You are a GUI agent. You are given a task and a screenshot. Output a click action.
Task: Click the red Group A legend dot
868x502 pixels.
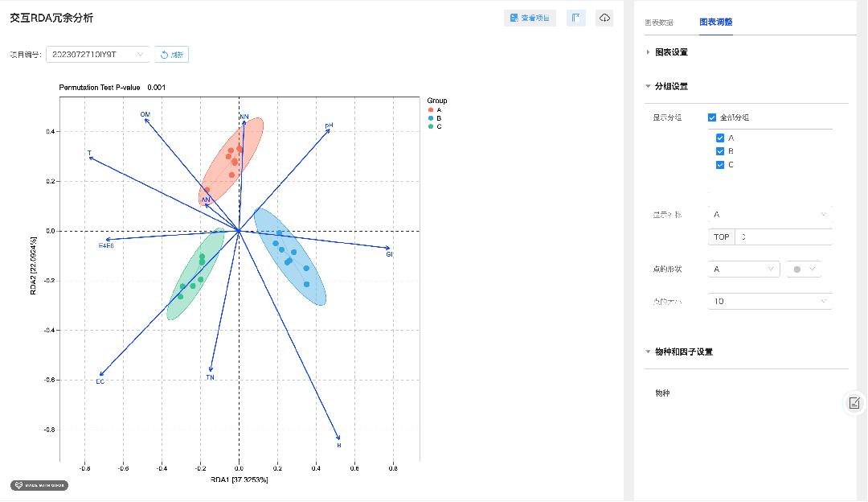click(x=431, y=109)
